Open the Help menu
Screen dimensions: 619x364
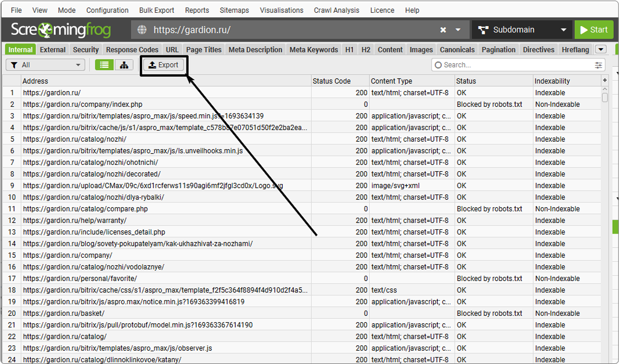click(412, 10)
